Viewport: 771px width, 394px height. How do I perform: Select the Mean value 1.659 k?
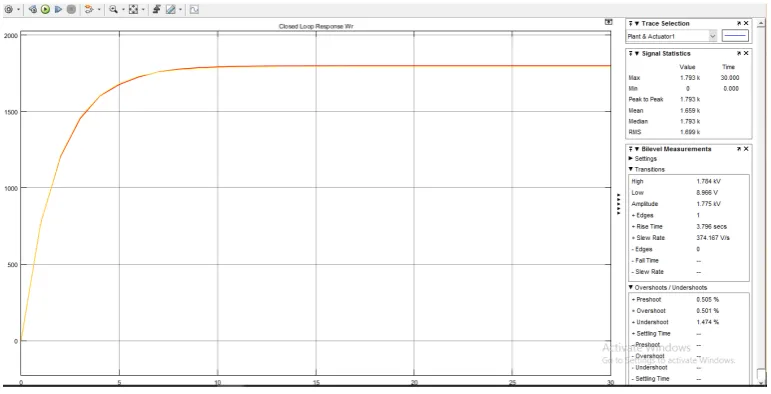tap(690, 111)
